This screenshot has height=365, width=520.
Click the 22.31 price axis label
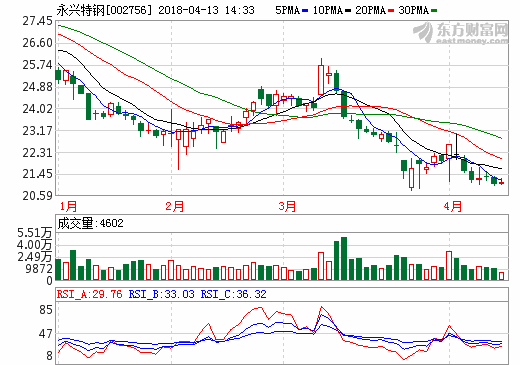[37, 153]
